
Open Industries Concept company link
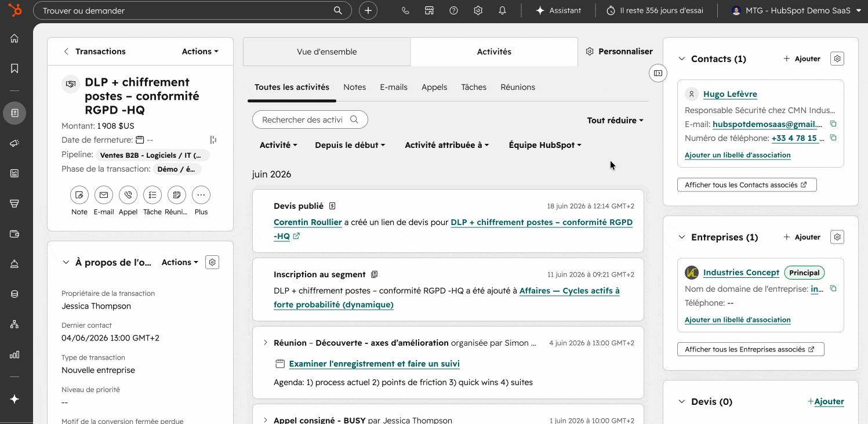click(x=741, y=273)
